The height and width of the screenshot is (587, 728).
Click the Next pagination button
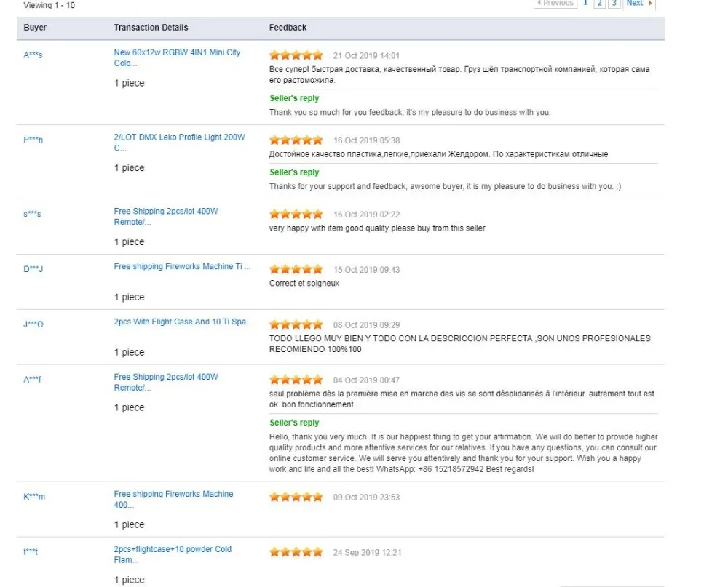[x=633, y=4]
